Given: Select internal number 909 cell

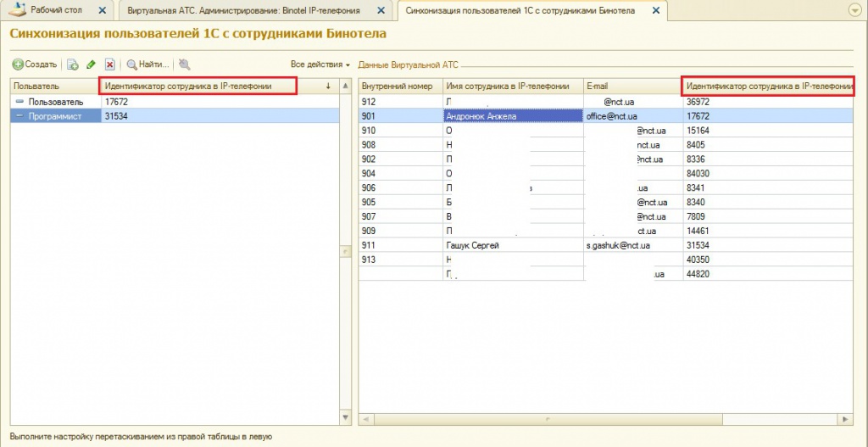Looking at the screenshot, I should (401, 231).
